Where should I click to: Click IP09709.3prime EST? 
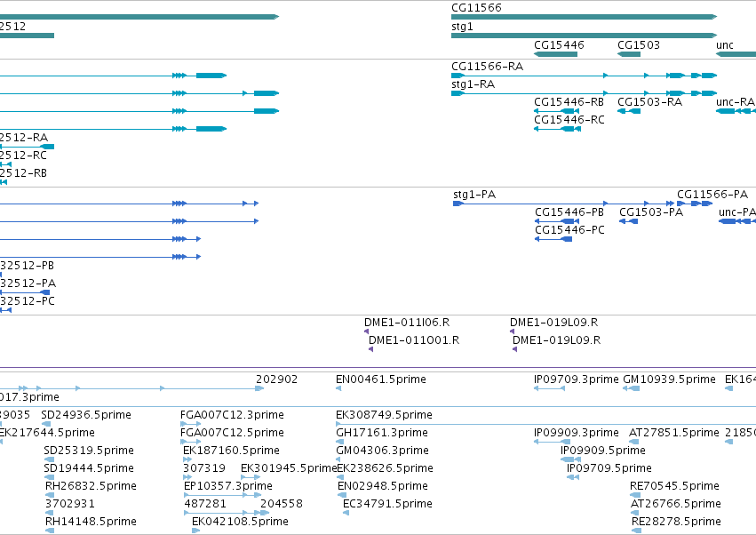tap(549, 388)
